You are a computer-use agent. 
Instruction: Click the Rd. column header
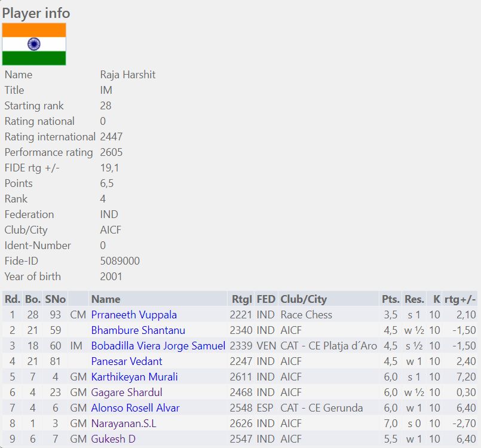(12, 299)
